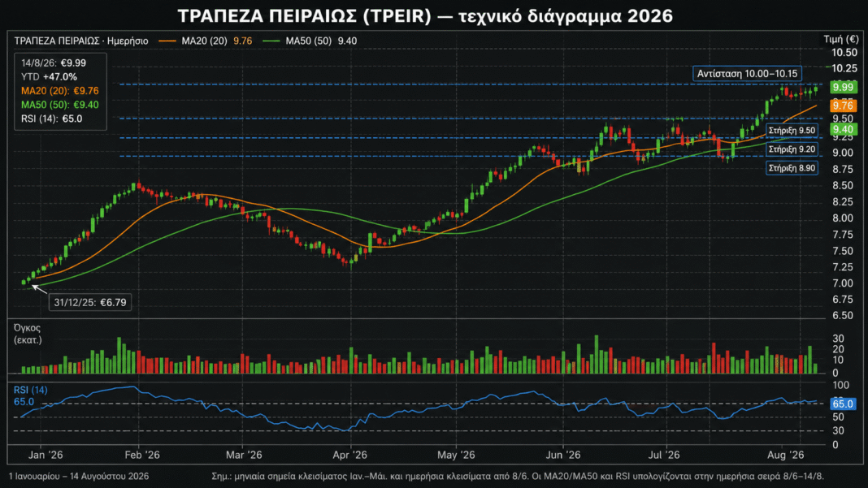Click the orange MA20 legend line swatch
868x488 pixels.
point(167,41)
